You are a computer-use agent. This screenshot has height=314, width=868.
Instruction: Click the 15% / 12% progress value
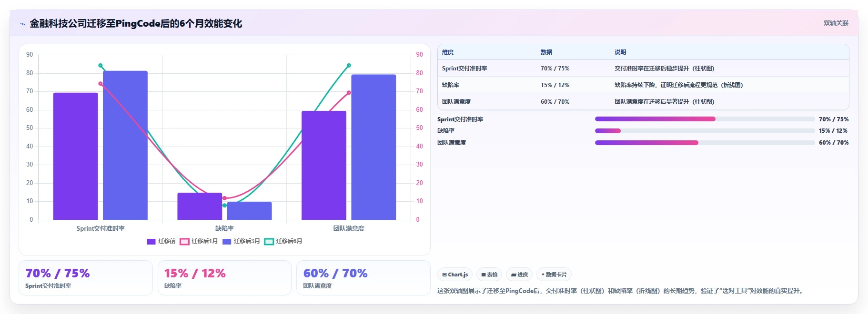point(834,131)
